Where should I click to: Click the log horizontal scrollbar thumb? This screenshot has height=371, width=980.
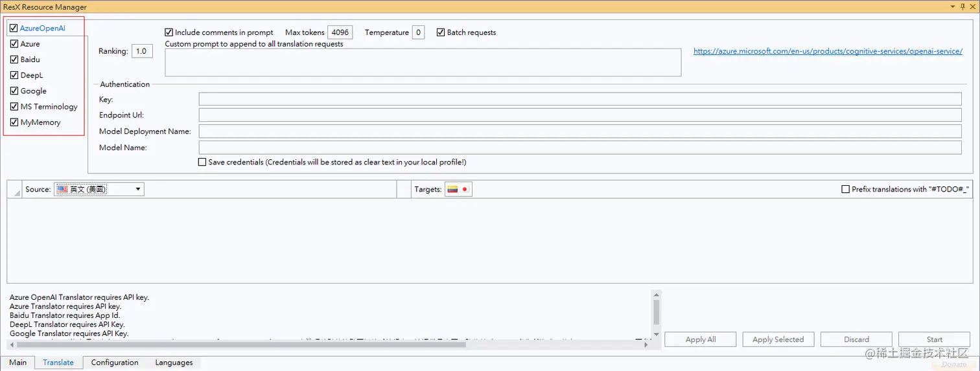(240, 344)
